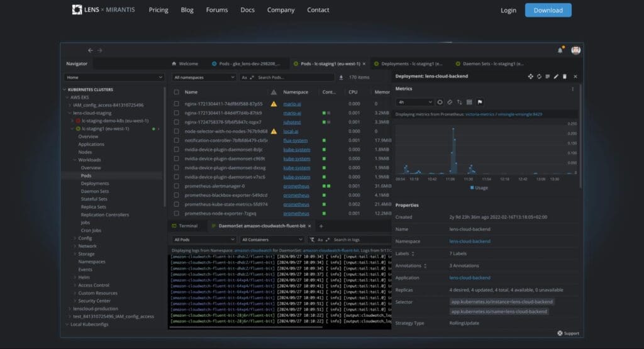Image resolution: width=644 pixels, height=349 pixels.
Task: Check the box for notification-controller pod row
Action: click(x=177, y=140)
